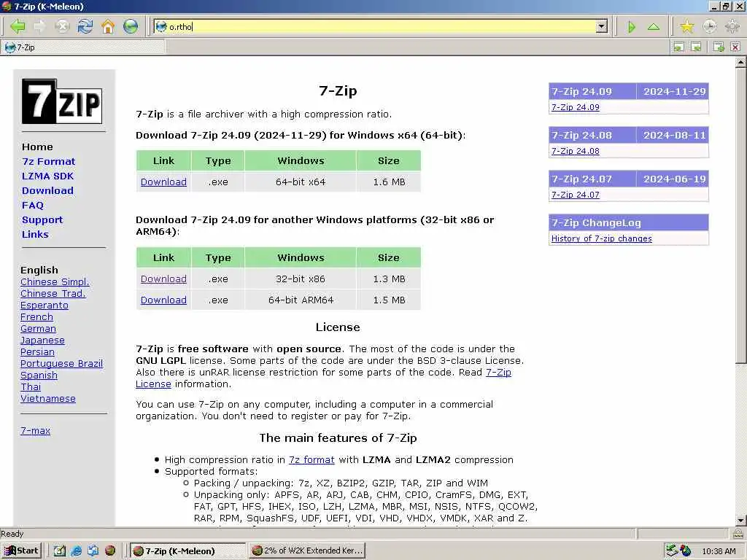The width and height of the screenshot is (747, 560).
Task: Switch language to French
Action: point(36,317)
